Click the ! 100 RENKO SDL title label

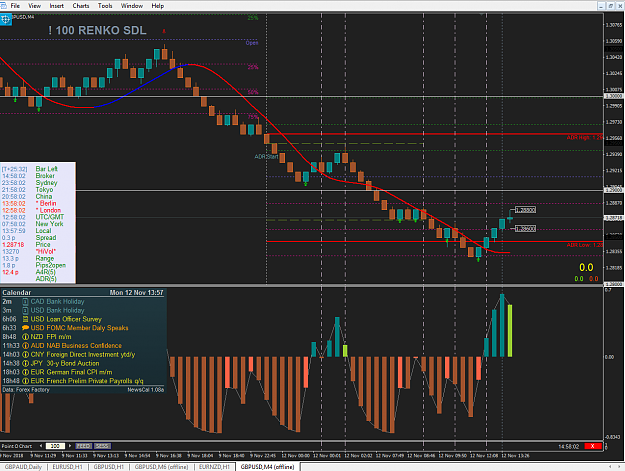(97, 30)
